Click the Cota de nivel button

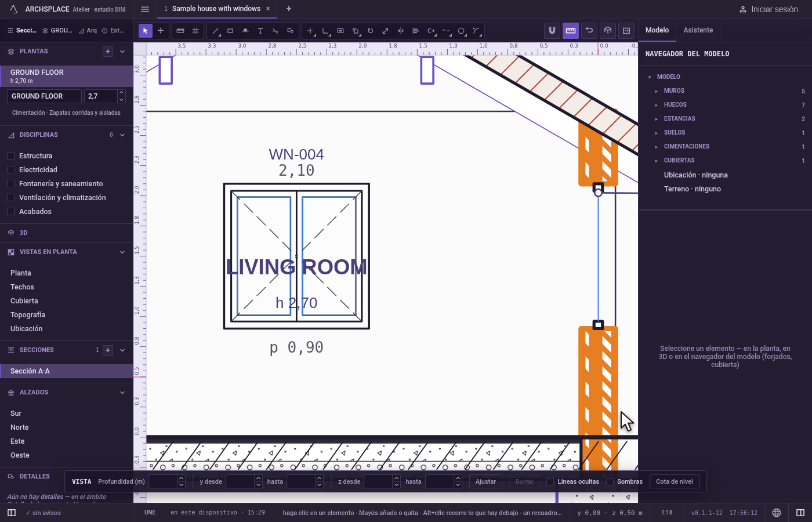pos(675,481)
